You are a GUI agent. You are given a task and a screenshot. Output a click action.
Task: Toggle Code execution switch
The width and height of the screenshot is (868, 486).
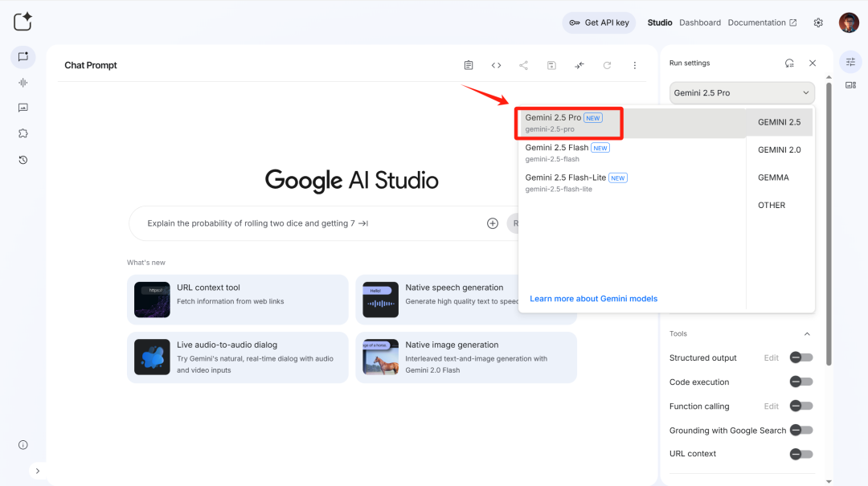pos(801,382)
